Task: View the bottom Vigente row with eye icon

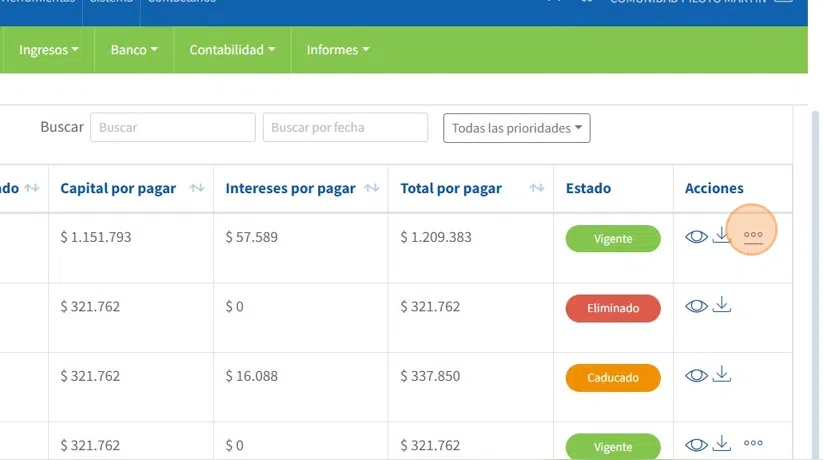Action: 696,445
